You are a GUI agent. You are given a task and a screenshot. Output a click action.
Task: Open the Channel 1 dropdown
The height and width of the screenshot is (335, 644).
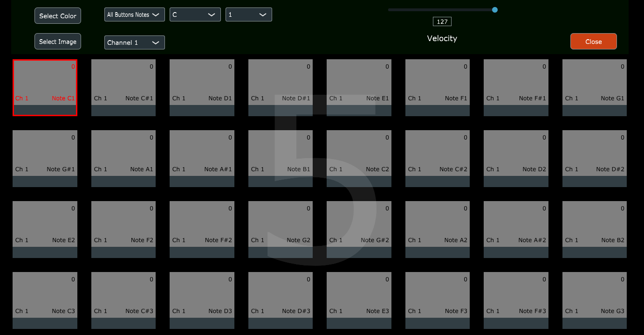(134, 42)
